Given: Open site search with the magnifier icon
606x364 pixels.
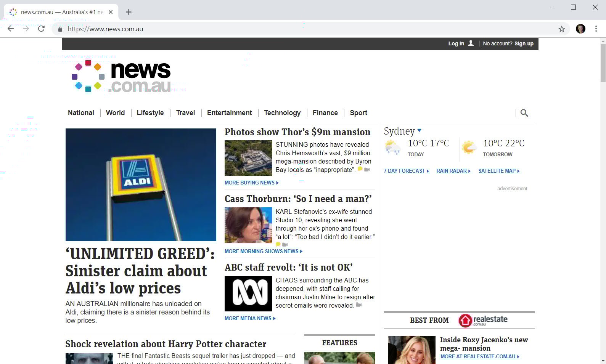Looking at the screenshot, I should coord(524,113).
